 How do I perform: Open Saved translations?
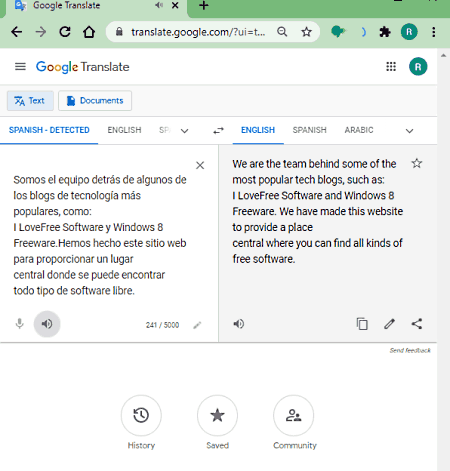217,415
